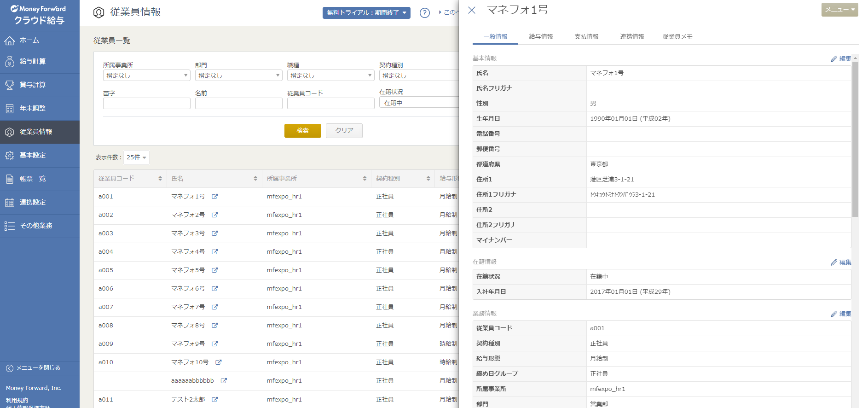The height and width of the screenshot is (408, 868).
Task: Click pencil edit icon for 基本情報
Action: tap(833, 59)
